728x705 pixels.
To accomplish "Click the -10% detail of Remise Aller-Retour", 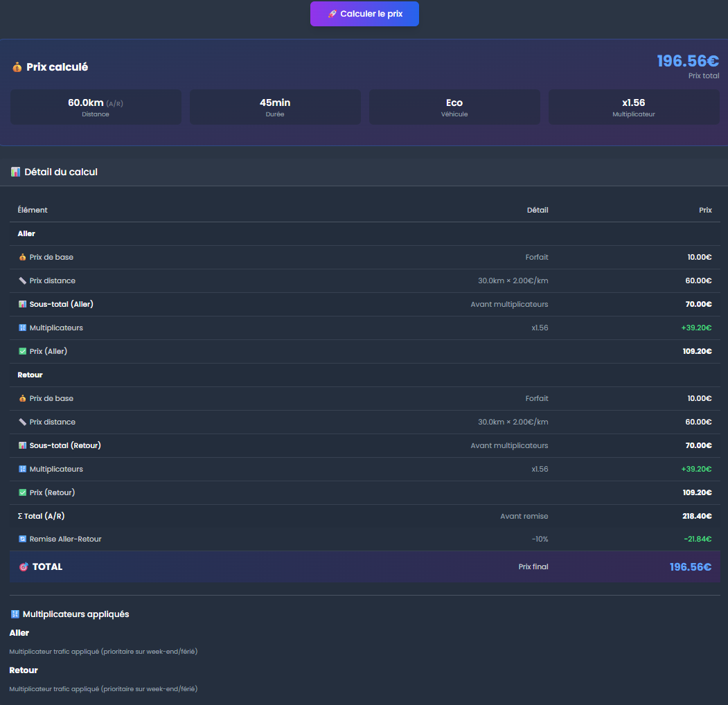I will click(540, 539).
